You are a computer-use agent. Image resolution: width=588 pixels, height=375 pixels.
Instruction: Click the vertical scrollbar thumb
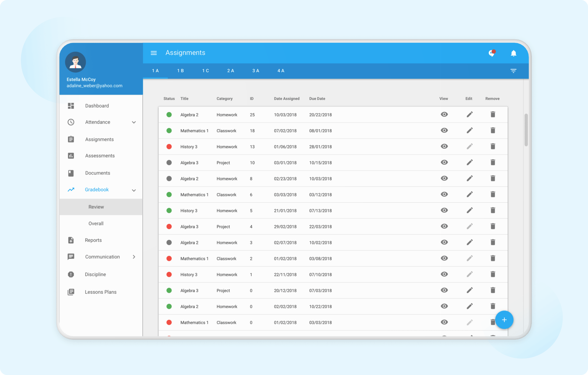pos(526,130)
